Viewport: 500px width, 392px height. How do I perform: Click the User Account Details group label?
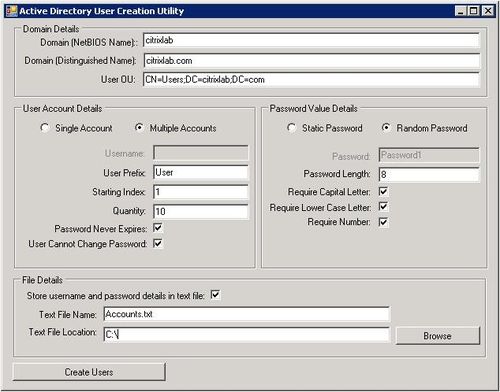(x=62, y=109)
